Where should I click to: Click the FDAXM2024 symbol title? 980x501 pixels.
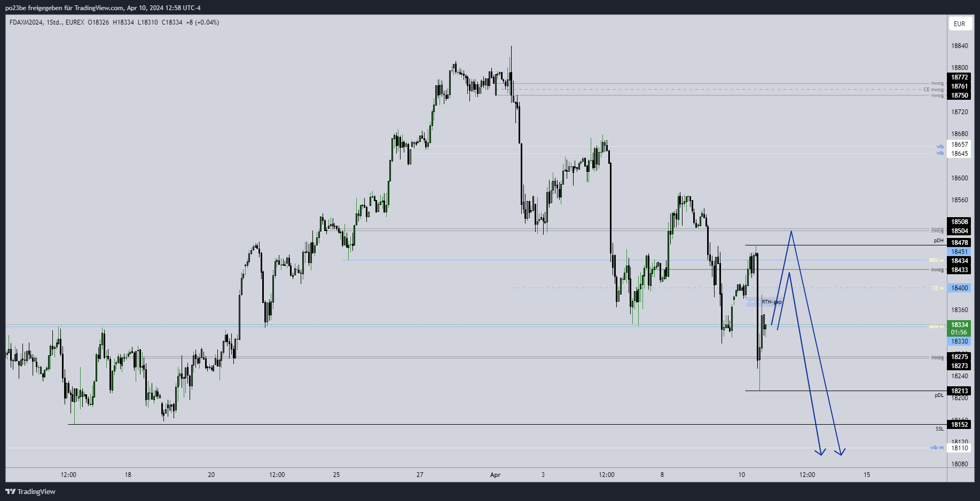pyautogui.click(x=26, y=22)
